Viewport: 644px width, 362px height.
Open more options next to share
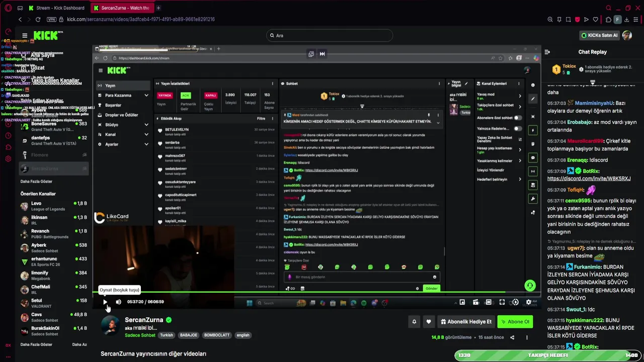tap(527, 337)
